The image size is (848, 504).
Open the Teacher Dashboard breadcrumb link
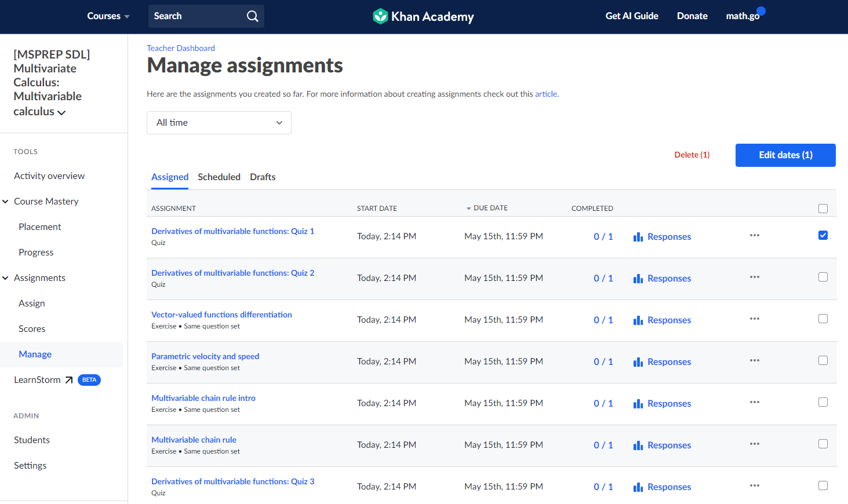(181, 48)
